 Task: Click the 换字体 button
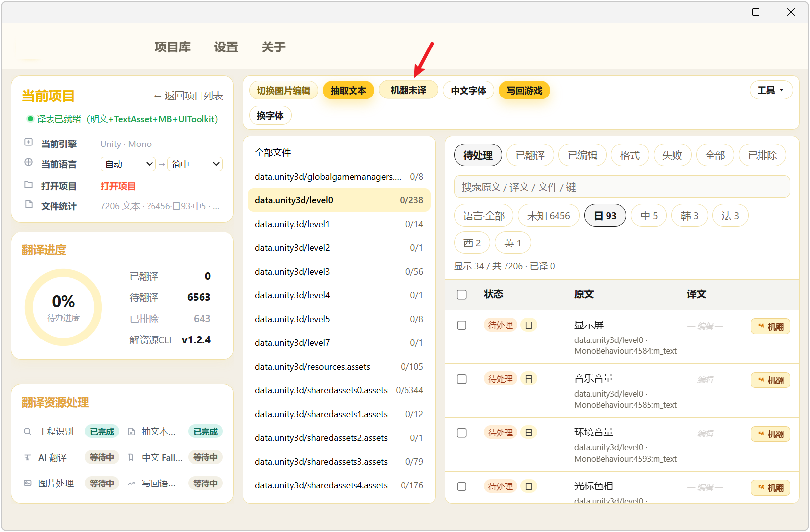click(x=270, y=116)
